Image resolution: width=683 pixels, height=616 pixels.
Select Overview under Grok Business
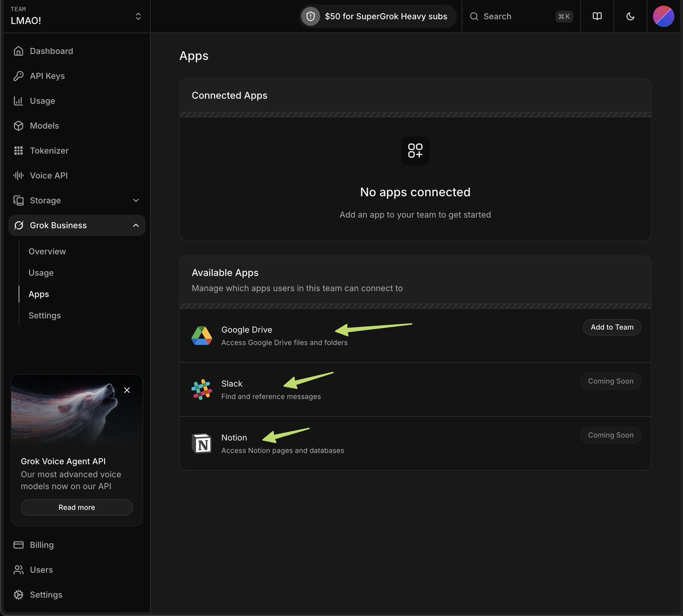(47, 251)
